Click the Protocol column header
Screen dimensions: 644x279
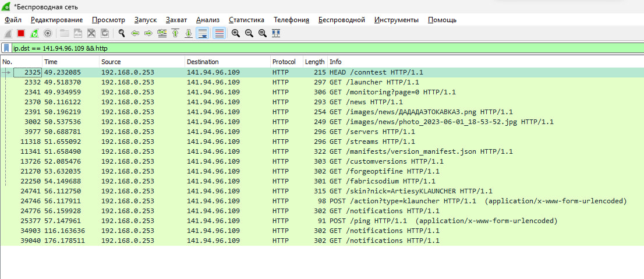[285, 62]
